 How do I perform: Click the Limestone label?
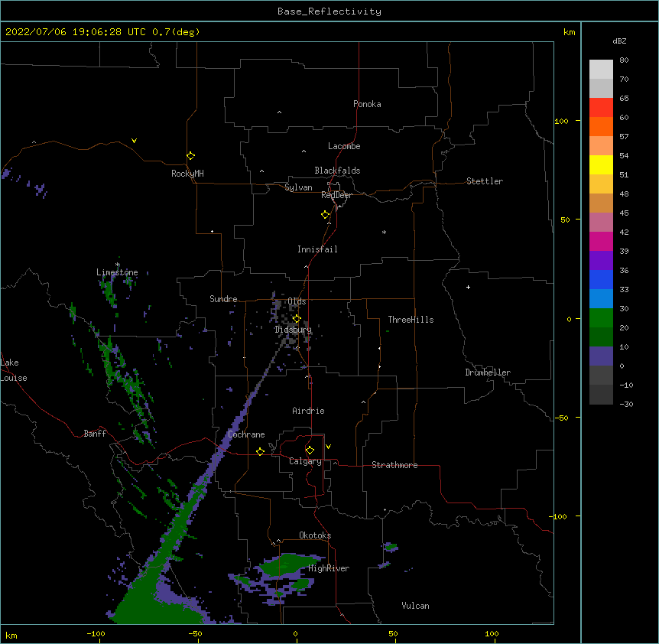click(117, 272)
